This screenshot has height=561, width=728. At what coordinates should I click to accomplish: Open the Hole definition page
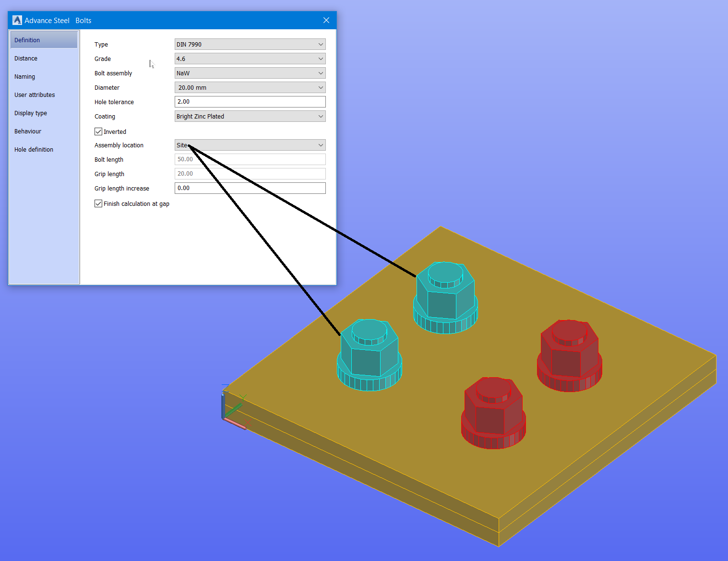click(34, 149)
